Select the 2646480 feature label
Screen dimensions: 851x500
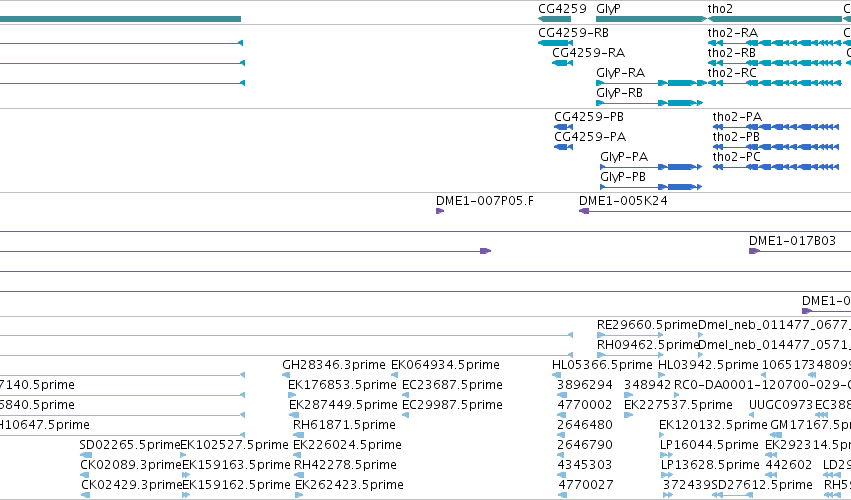(x=585, y=425)
